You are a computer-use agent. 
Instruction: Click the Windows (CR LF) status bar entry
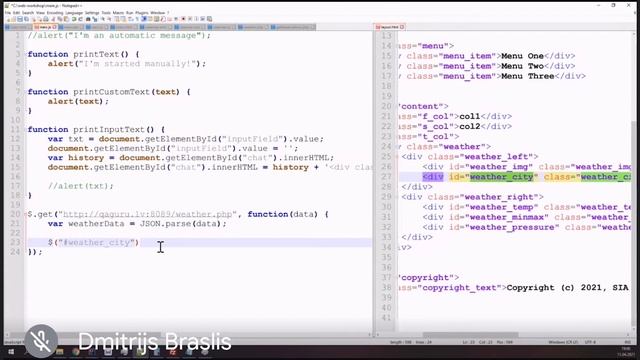[x=563, y=342]
